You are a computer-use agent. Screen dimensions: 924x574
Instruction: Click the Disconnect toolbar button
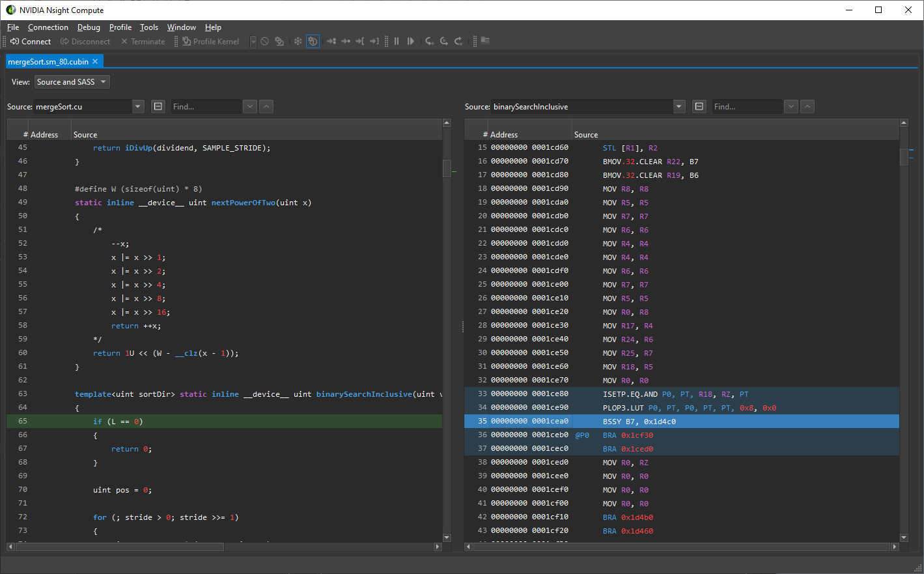(85, 41)
